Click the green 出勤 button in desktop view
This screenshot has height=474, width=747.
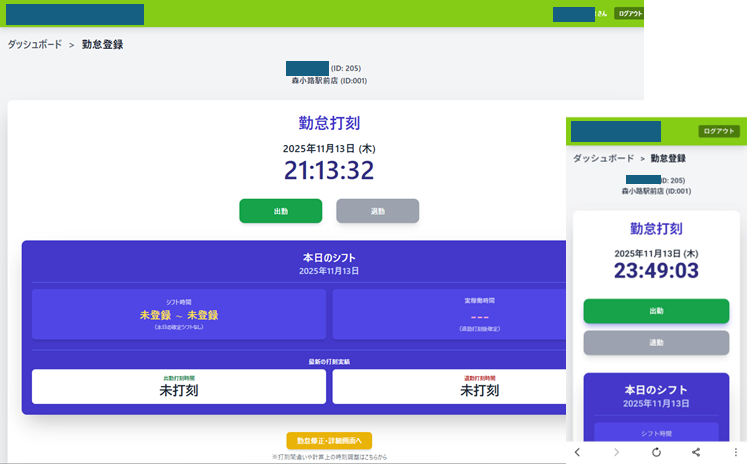coord(280,211)
